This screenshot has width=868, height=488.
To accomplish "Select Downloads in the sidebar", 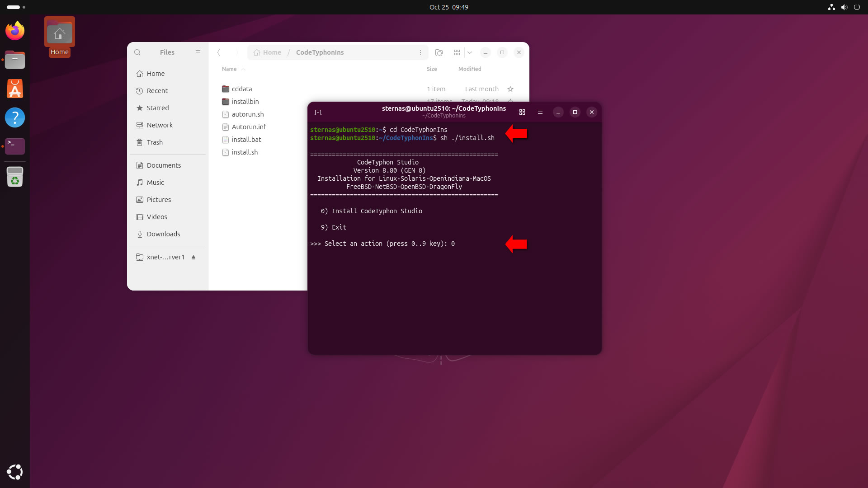I will [163, 234].
